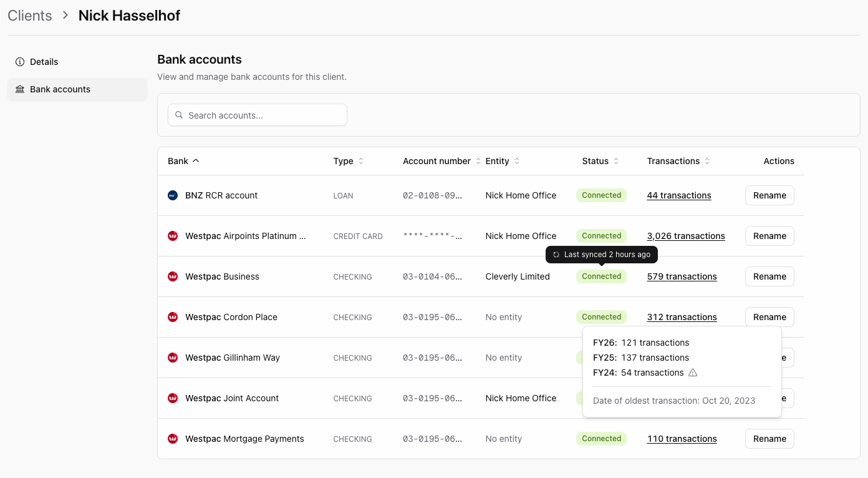Sort table by Status column
Viewport: 868px width, 478px height.
coord(600,161)
